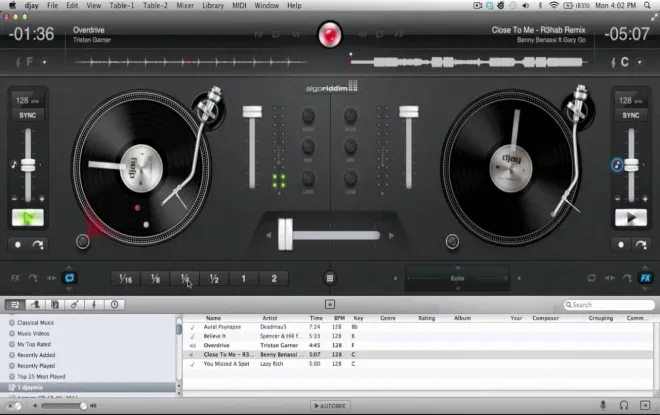Click the top EQ knob on left channel
Viewport: 660px width, 415px height.
click(308, 115)
